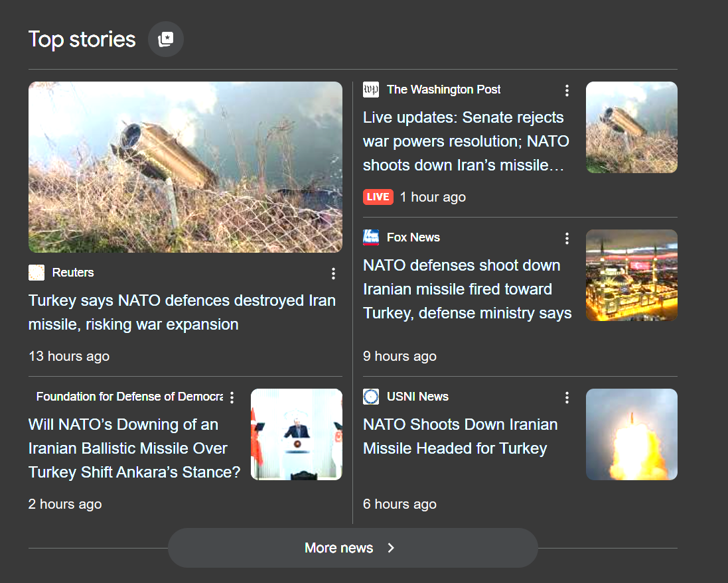Click the Washington Post story thumbnail
Viewport: 728px width, 583px height.
631,127
